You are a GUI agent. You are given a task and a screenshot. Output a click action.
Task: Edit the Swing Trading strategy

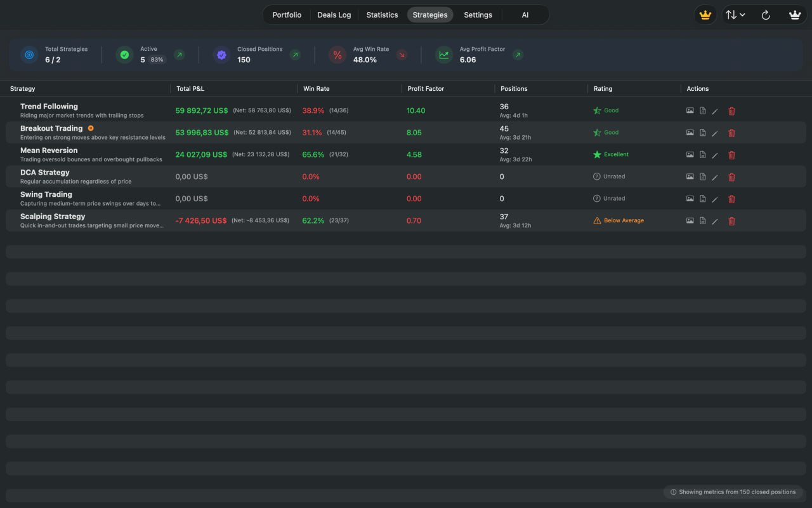click(x=715, y=199)
